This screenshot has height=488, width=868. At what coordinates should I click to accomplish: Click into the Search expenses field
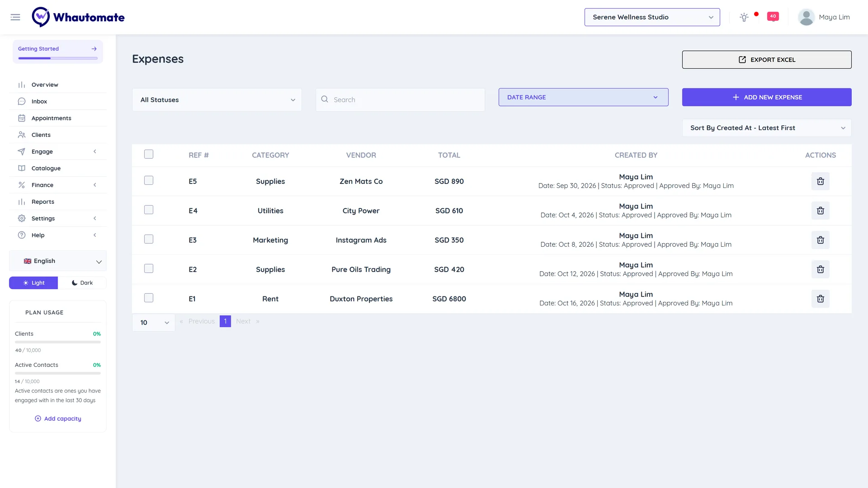pos(400,100)
